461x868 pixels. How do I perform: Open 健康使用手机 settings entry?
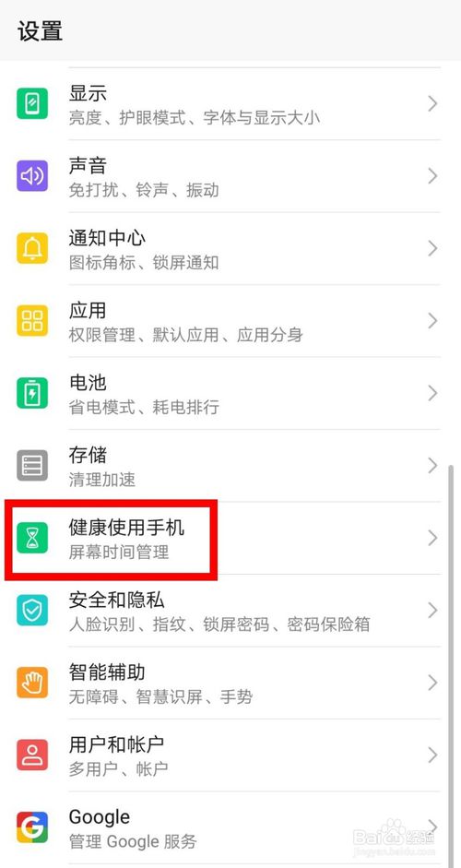click(x=230, y=538)
